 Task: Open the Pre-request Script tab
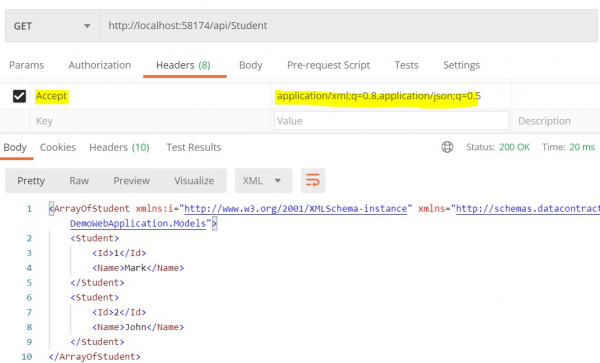pos(328,65)
